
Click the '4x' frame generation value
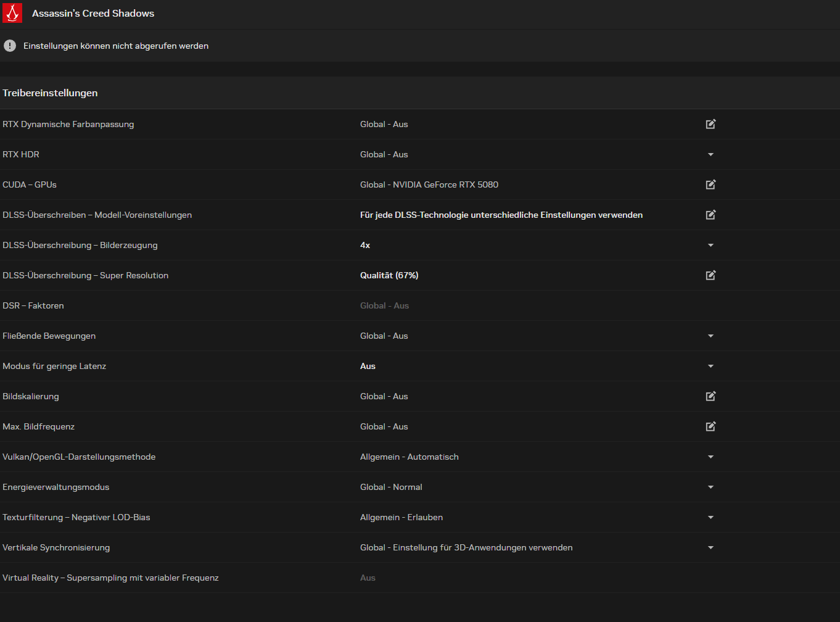click(x=365, y=245)
